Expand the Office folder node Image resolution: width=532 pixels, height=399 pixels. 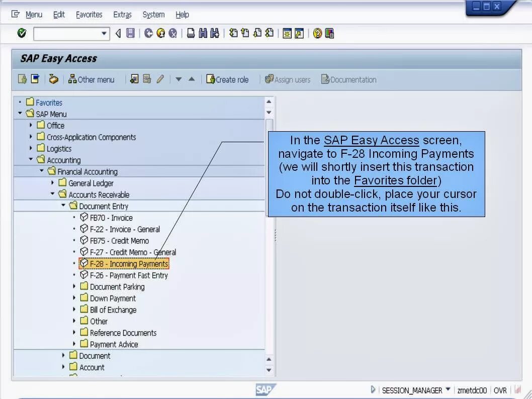(x=31, y=125)
